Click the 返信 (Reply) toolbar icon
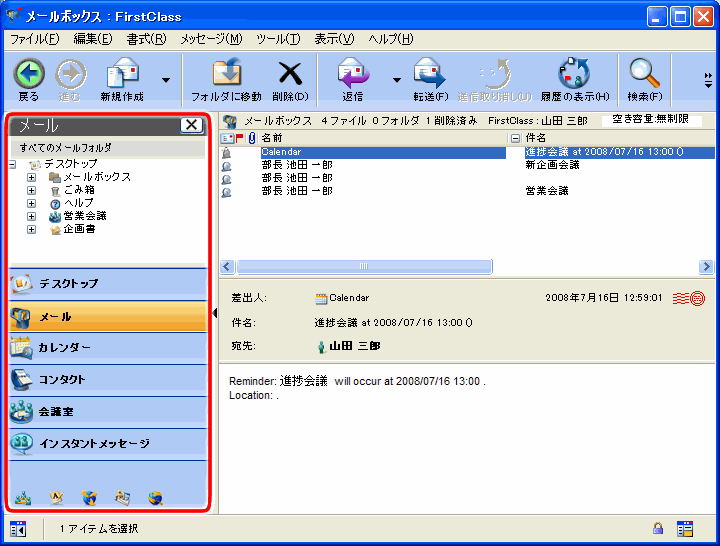Viewport: 720px width, 546px height. 352,73
